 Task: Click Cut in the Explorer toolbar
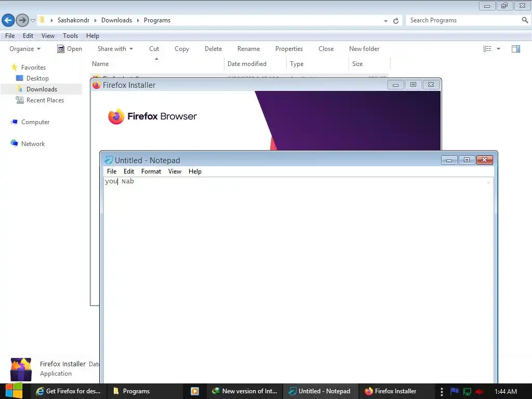pos(154,49)
